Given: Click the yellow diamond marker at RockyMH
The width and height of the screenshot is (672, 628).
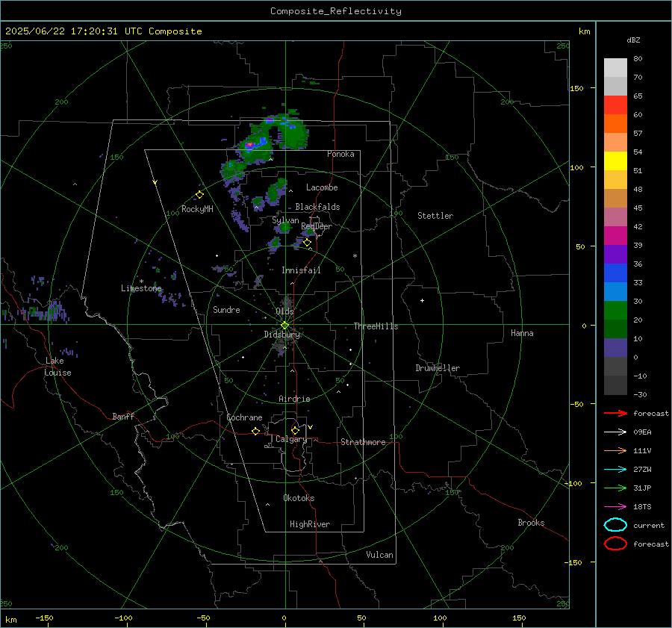Looking at the screenshot, I should coord(199,195).
